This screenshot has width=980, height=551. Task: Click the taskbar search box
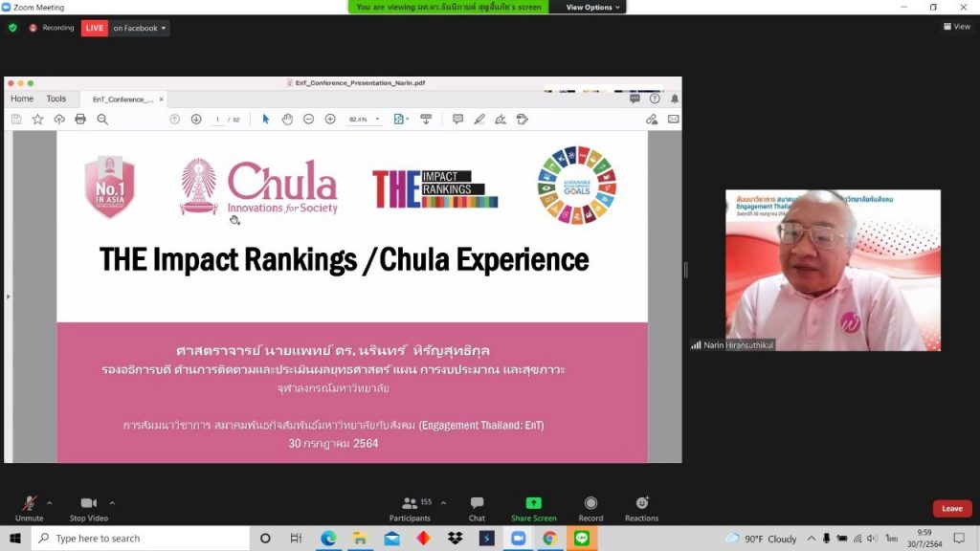click(140, 538)
